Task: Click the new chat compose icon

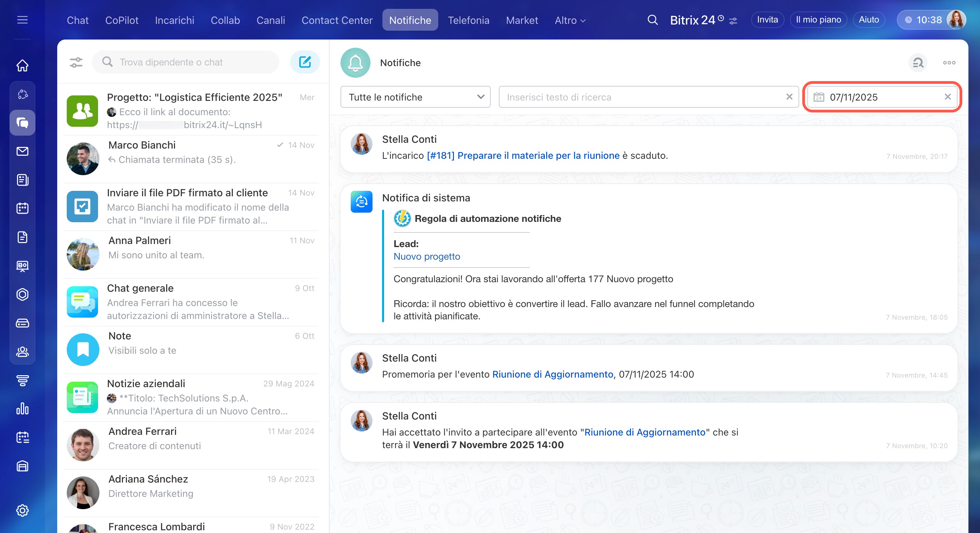Action: pyautogui.click(x=305, y=62)
